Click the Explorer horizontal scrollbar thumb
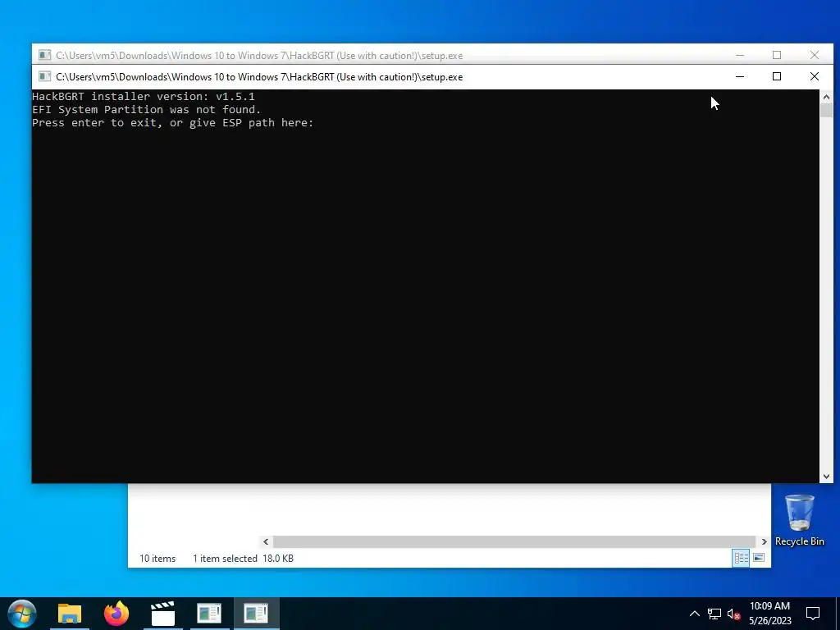 tap(514, 541)
